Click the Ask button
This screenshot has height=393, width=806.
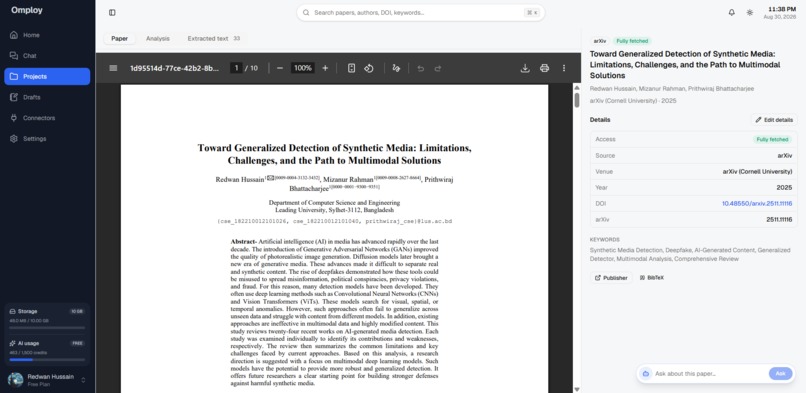pos(780,373)
